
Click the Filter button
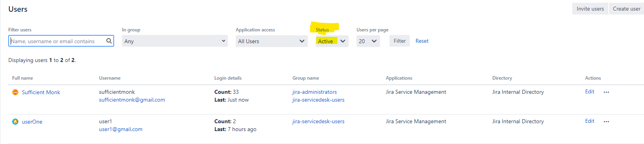coord(400,41)
